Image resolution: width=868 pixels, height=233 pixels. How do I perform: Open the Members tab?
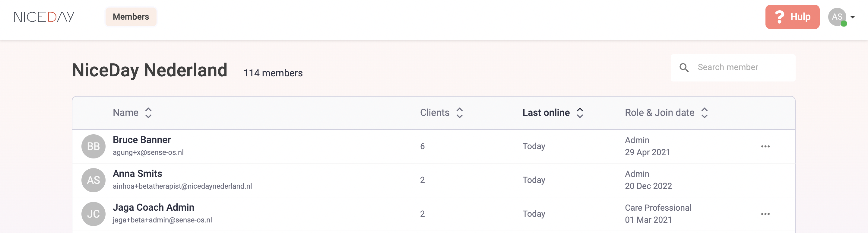click(x=131, y=17)
